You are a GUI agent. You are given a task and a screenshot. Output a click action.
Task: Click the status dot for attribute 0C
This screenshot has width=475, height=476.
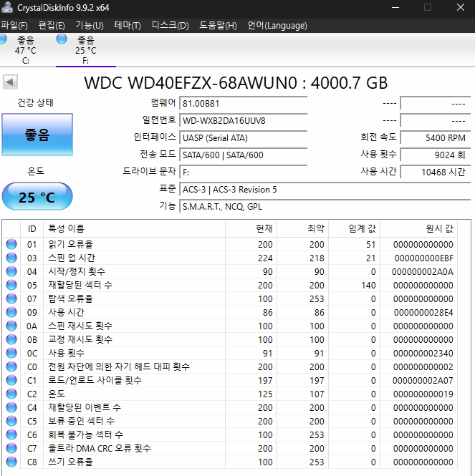(11, 353)
